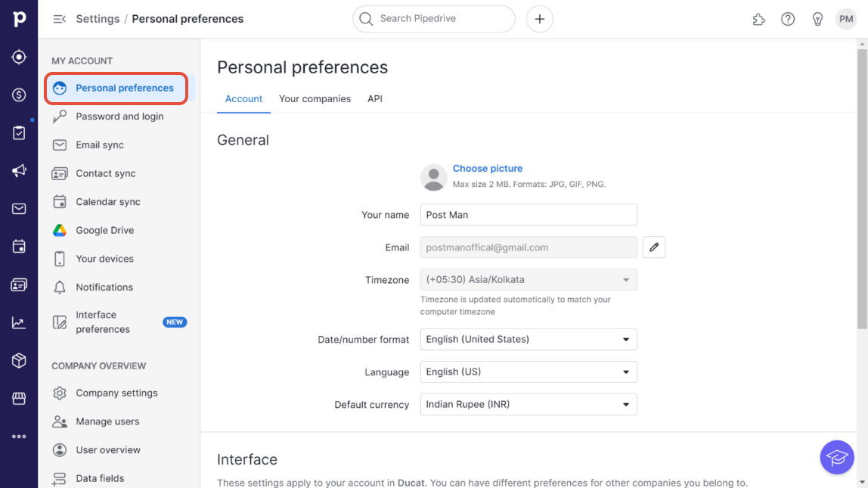Screen dimensions: 868x488
Task: Switch to the Your companies tab
Action: coord(315,99)
